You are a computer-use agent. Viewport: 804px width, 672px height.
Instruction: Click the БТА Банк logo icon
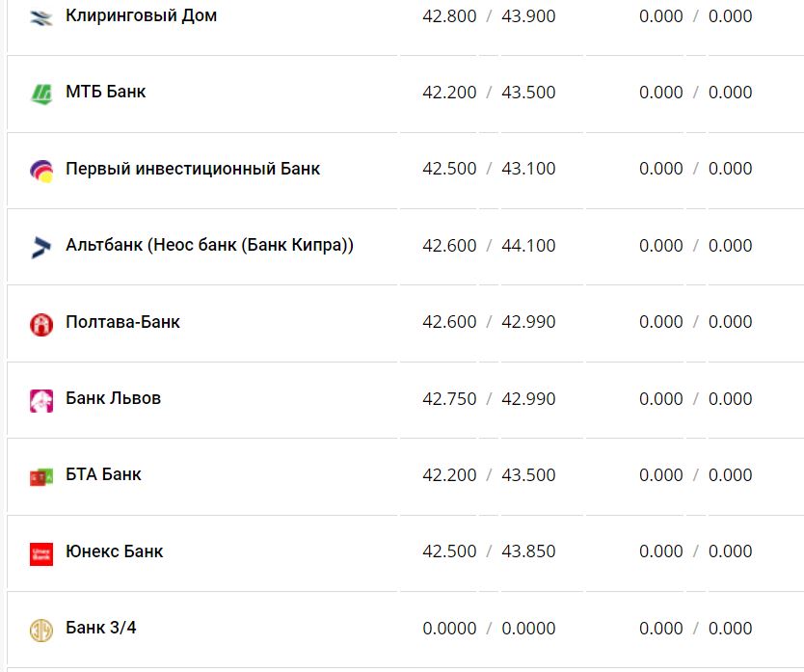coord(41,476)
